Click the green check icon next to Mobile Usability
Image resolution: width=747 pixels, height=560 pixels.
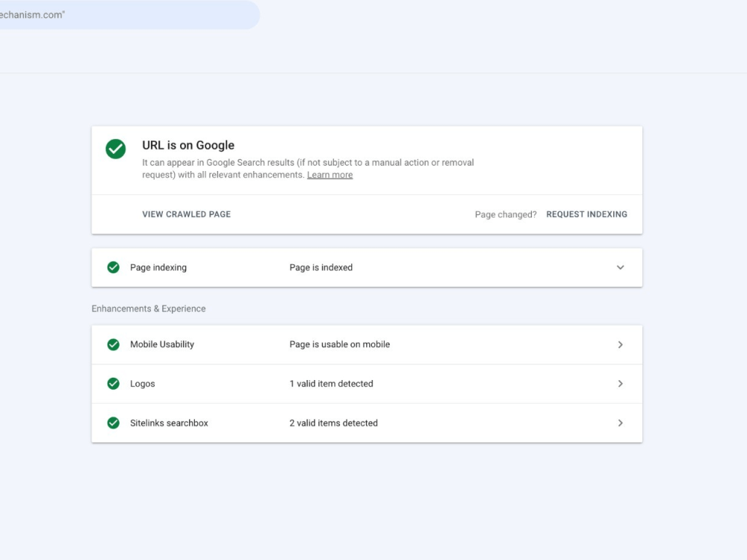pos(114,344)
